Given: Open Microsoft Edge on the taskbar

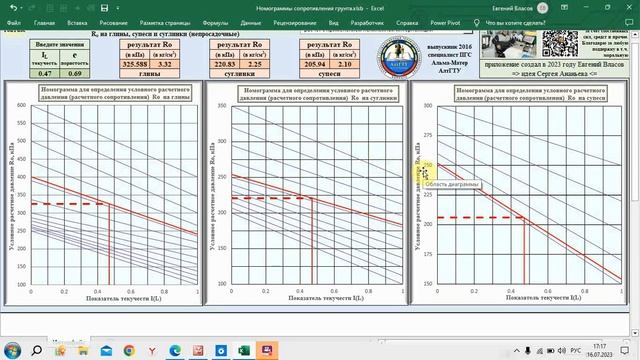Looking at the screenshot, I should point(175,350).
